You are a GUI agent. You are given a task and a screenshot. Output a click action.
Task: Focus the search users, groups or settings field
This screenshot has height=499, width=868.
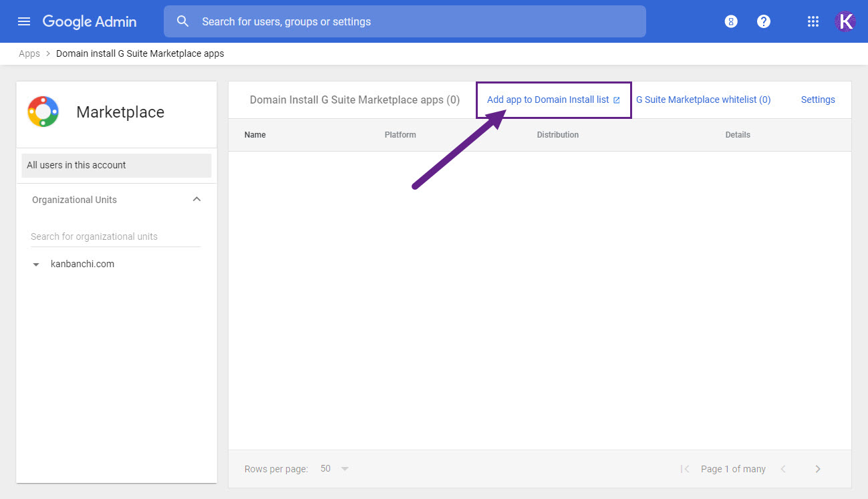coord(405,21)
